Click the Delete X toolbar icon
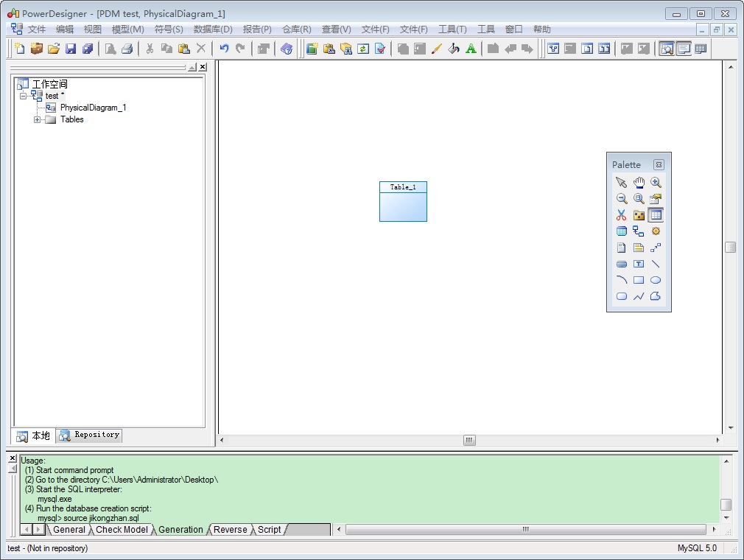This screenshot has width=744, height=560. point(200,49)
